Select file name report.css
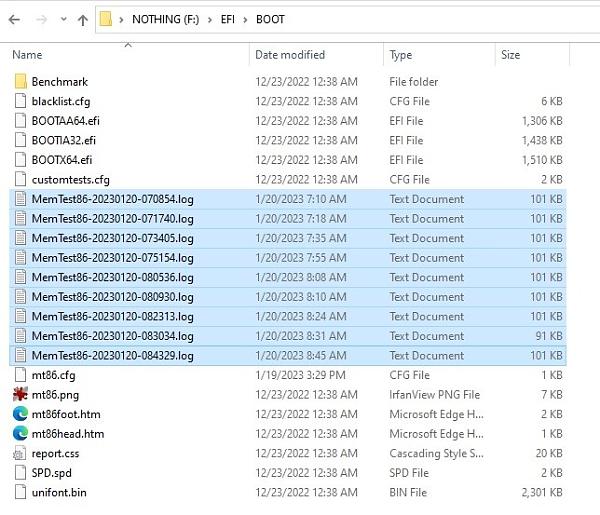Image resolution: width=600 pixels, height=515 pixels. pyautogui.click(x=55, y=453)
